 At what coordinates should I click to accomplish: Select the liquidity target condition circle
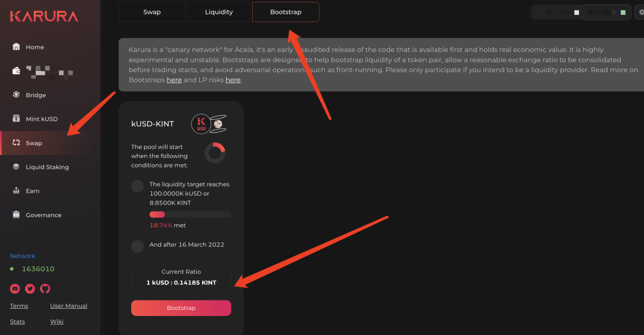tap(137, 186)
